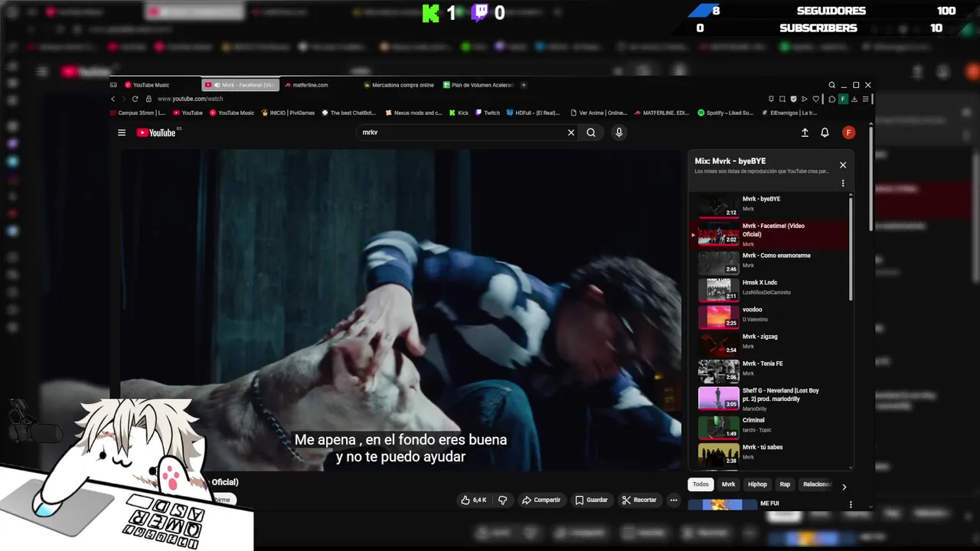Reload the YouTube page

[x=135, y=99]
